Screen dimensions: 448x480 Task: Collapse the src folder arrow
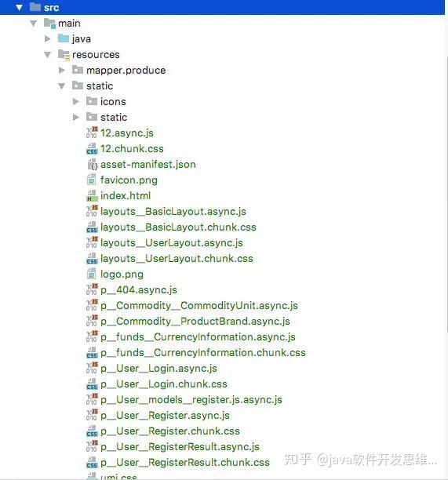(x=19, y=7)
